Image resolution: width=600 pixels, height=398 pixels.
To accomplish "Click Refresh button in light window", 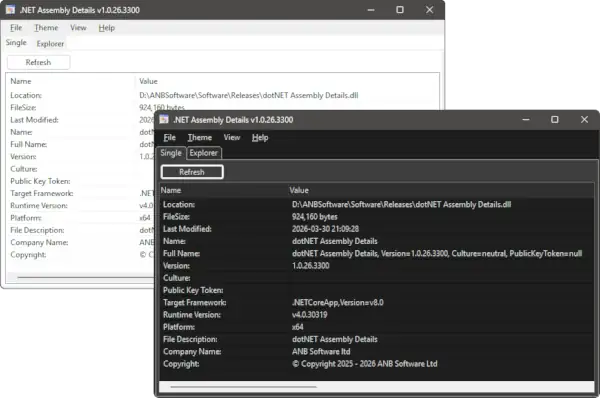I will 38,62.
